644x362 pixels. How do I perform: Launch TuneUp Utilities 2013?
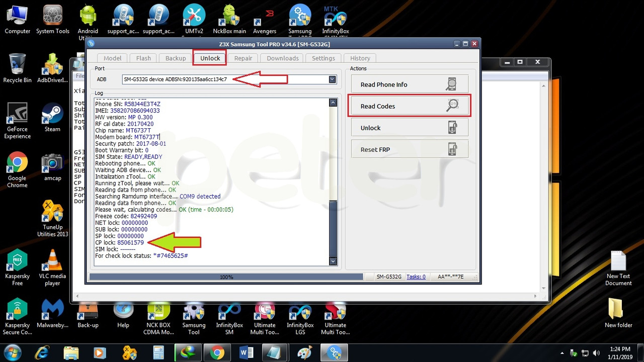(52, 219)
